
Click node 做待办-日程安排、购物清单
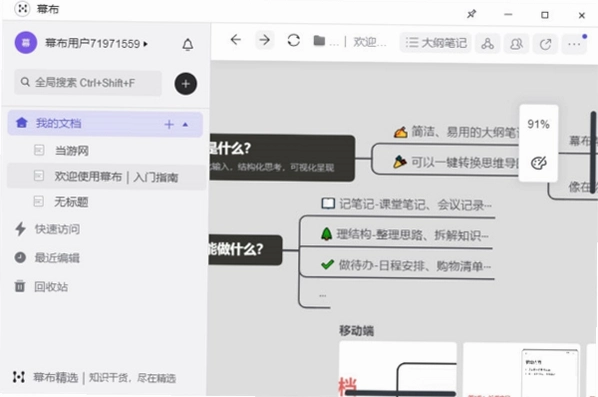[x=406, y=265]
